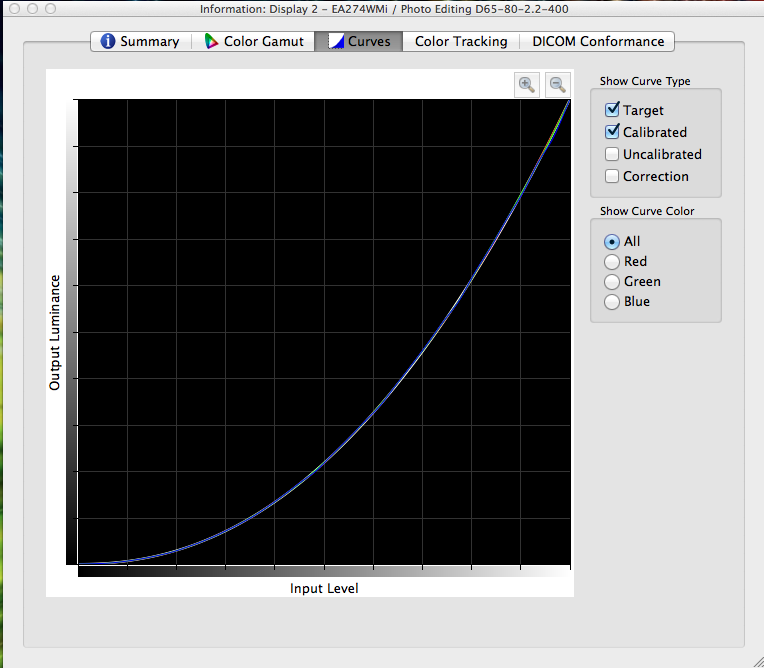Select the All curve color radio

click(x=612, y=242)
